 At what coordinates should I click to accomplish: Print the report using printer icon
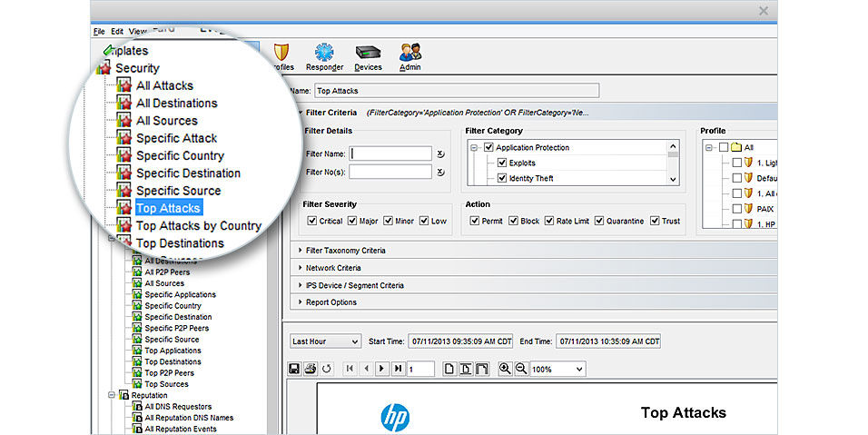(311, 369)
